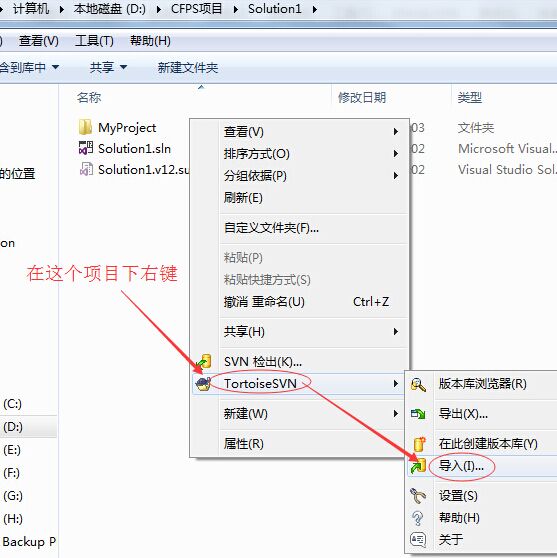
Task: Select 关于 in TortoiseSVN submenu
Action: pyautogui.click(x=482, y=539)
